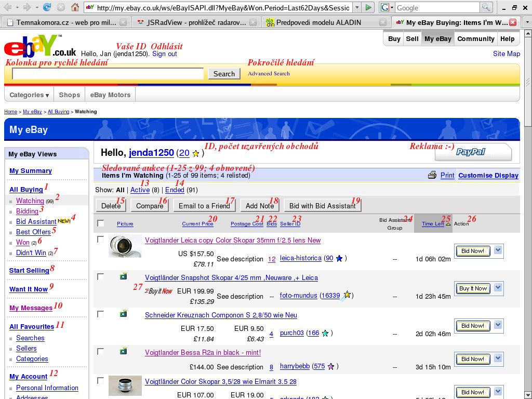
Task: Open the Sell navigation tab
Action: tap(412, 38)
